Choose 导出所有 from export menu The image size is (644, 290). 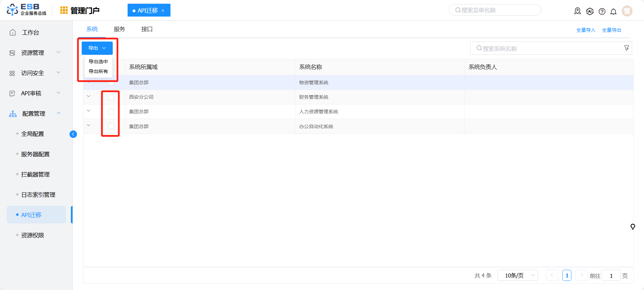click(x=98, y=71)
